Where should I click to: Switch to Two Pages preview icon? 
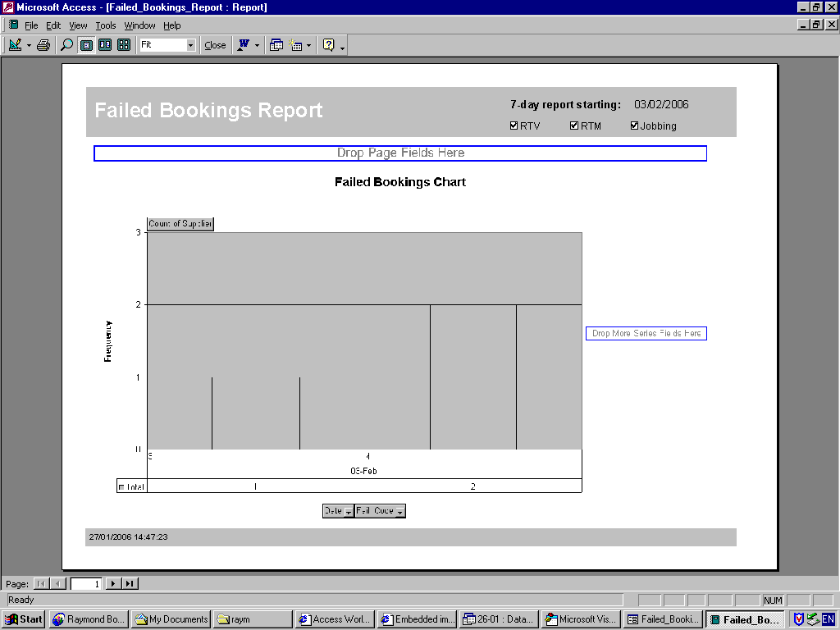pos(105,45)
